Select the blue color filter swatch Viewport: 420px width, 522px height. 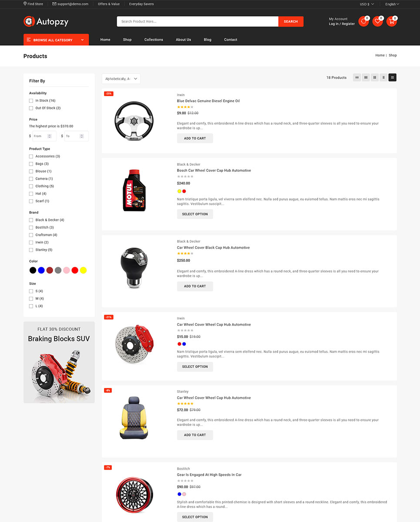[x=41, y=270]
